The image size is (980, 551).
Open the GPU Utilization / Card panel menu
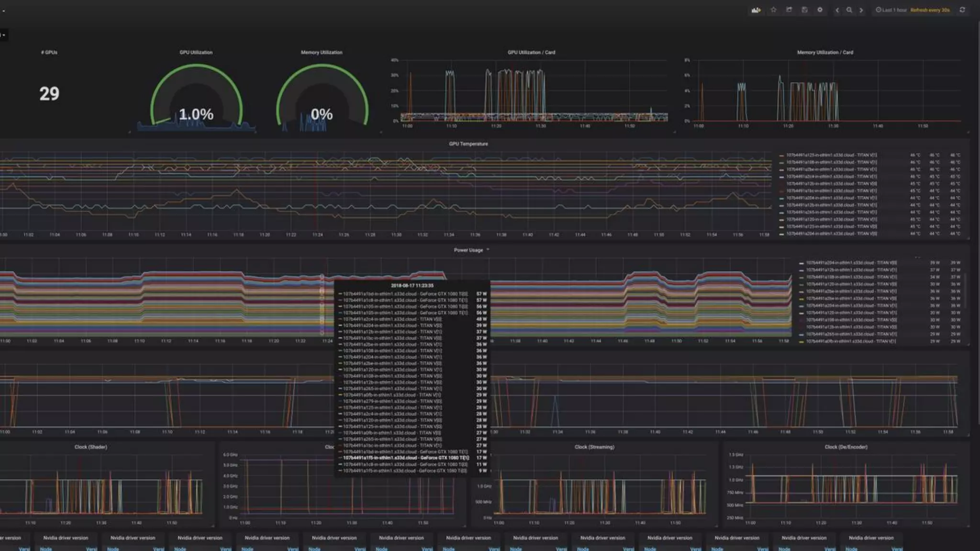(531, 53)
